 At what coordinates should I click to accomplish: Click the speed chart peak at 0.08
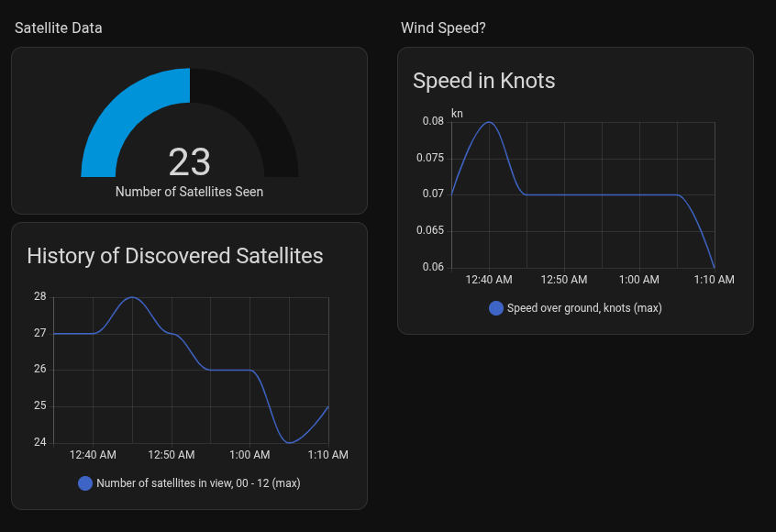click(490, 122)
